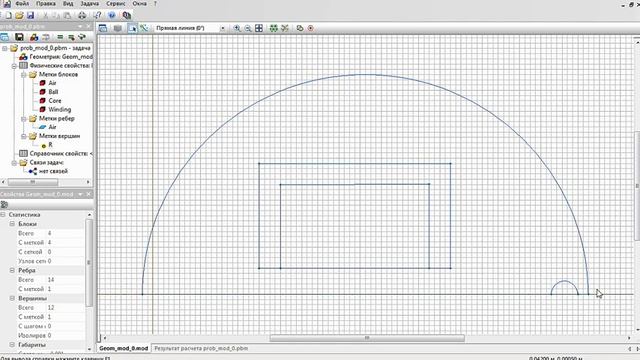The image size is (640, 360).
Task: Collapse the 'Ребра' statistics group
Action: [x=12, y=271]
